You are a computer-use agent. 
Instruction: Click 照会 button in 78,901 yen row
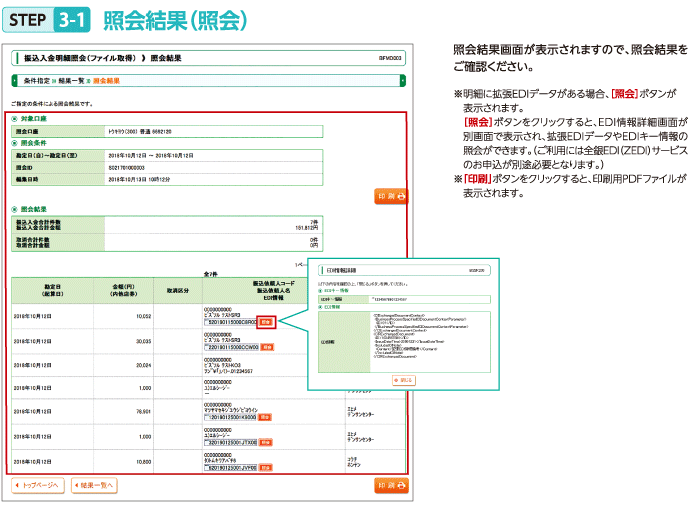pyautogui.click(x=265, y=417)
